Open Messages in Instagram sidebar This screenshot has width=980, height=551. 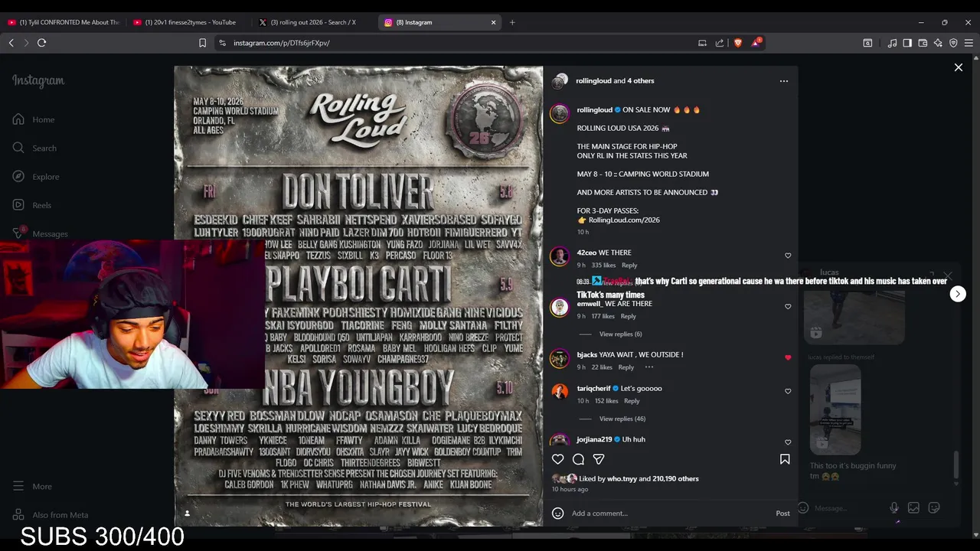[40, 233]
